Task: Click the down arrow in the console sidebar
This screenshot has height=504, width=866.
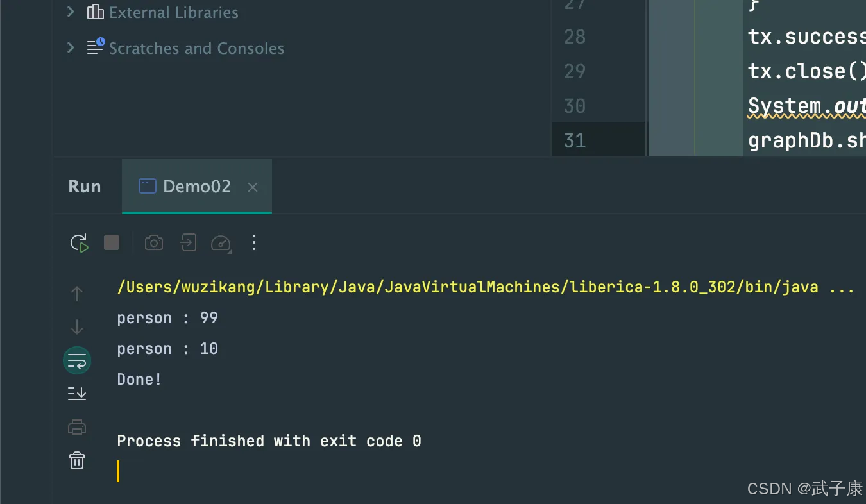Action: [x=77, y=327]
